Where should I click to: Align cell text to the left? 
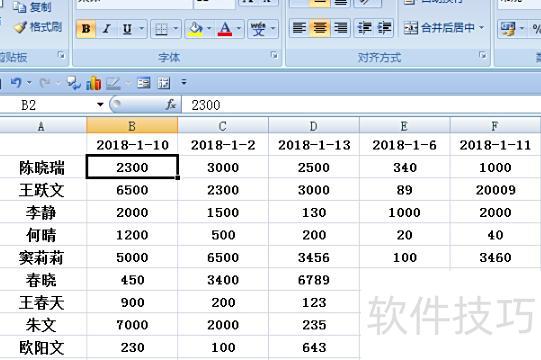click(299, 28)
